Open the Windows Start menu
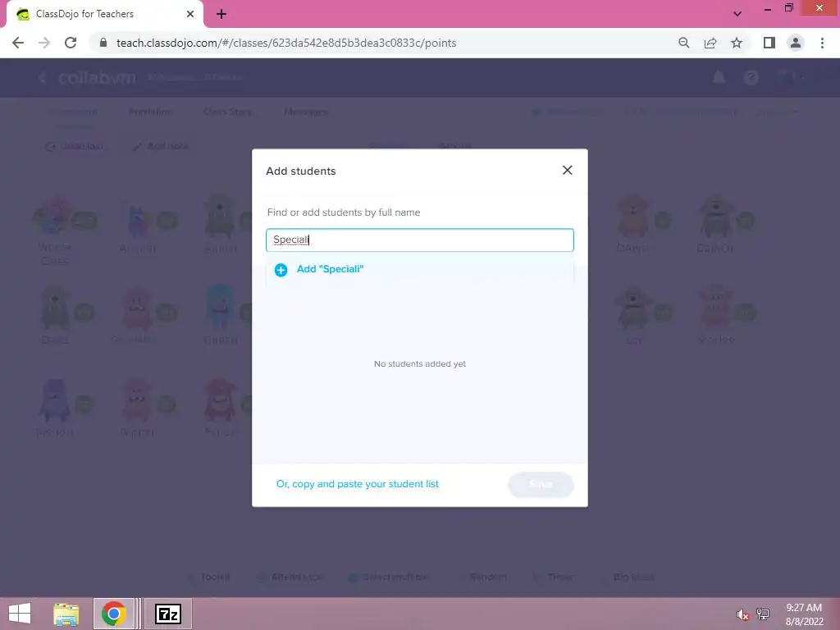Viewport: 840px width, 630px height. point(20,614)
